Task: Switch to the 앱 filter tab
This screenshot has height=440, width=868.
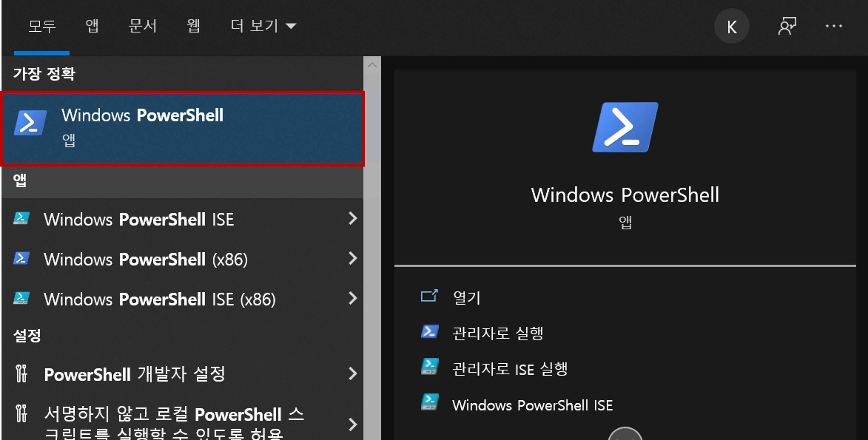Action: coord(92,26)
